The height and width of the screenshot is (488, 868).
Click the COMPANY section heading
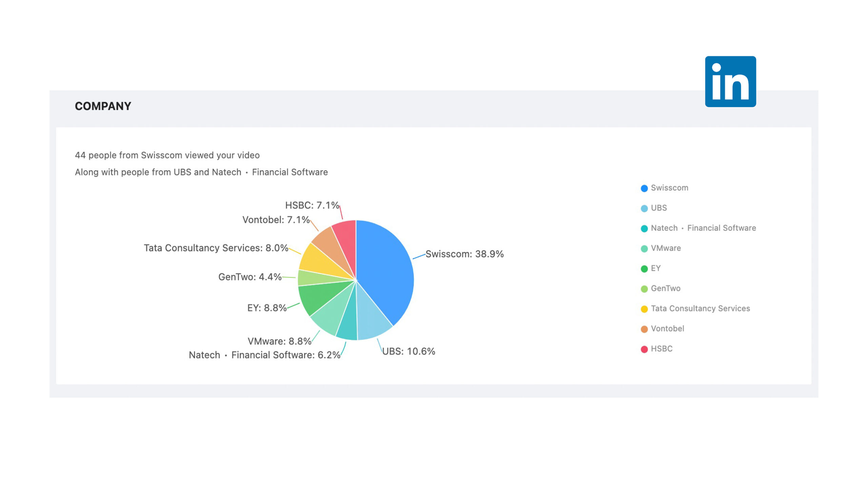[103, 106]
